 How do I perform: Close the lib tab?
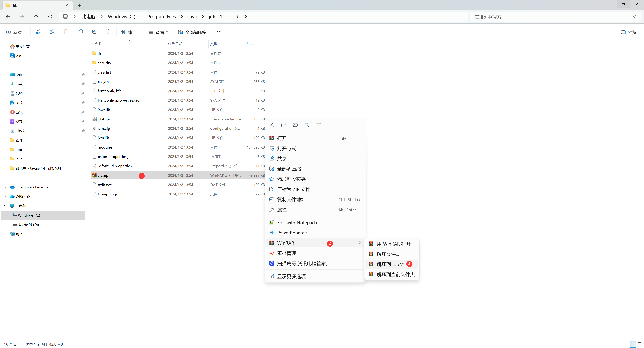tap(67, 5)
